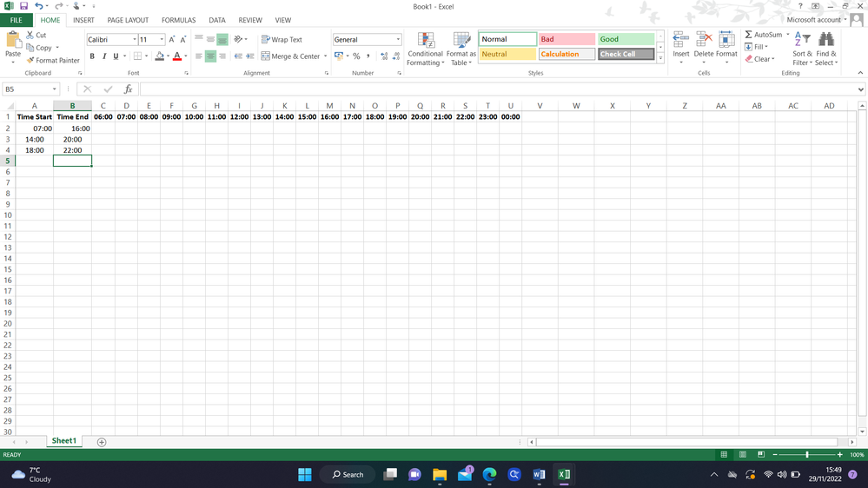Expand the cell Styles gallery
The width and height of the screenshot is (868, 488).
click(659, 58)
